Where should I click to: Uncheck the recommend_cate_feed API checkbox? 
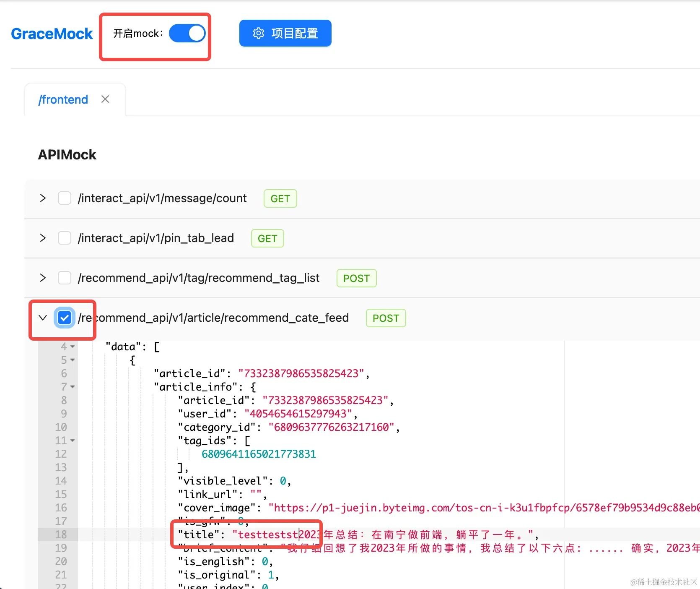(65, 318)
